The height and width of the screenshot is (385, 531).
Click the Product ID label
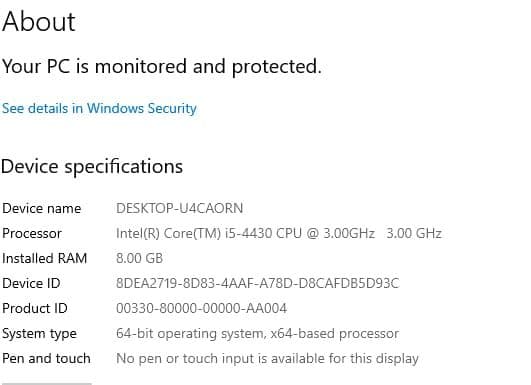[x=35, y=308]
